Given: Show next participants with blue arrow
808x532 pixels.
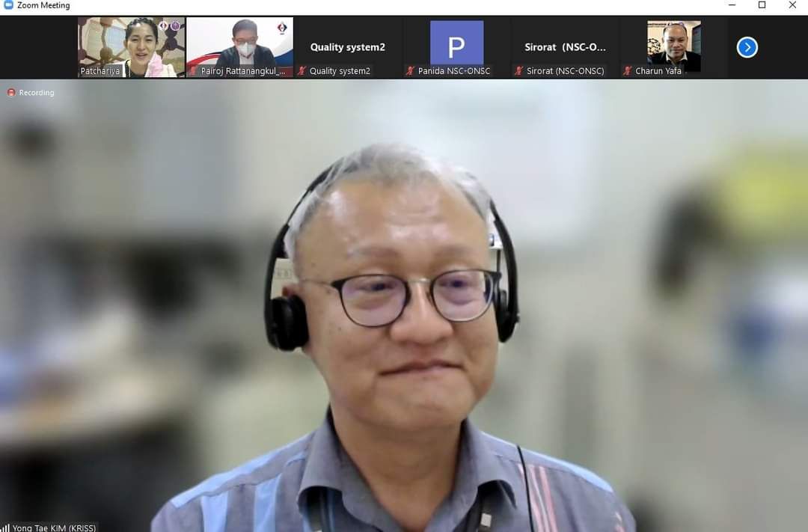Looking at the screenshot, I should [747, 48].
